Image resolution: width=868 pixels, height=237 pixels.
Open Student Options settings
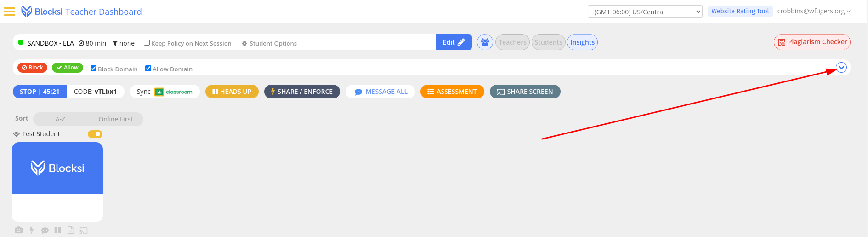pos(269,43)
